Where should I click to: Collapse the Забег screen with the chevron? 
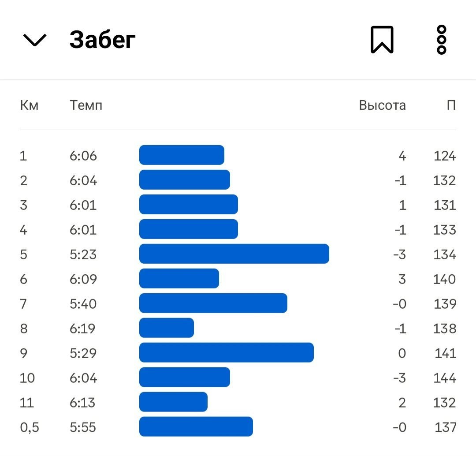pos(35,40)
